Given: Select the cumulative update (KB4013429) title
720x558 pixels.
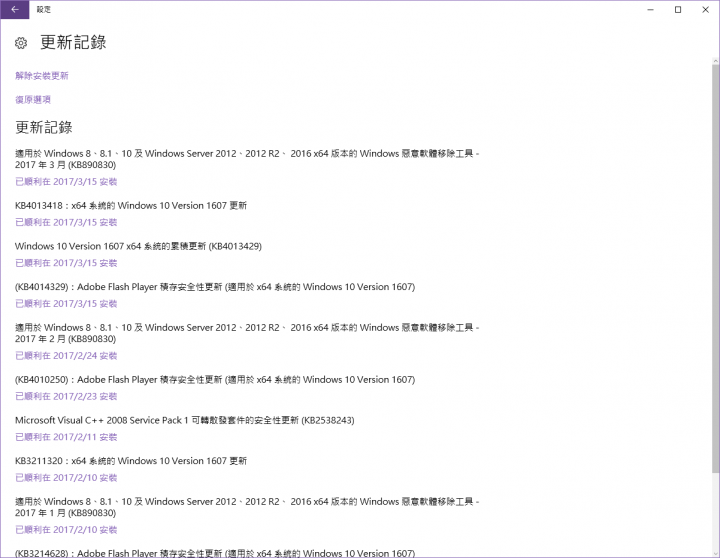Looking at the screenshot, I should 138,246.
